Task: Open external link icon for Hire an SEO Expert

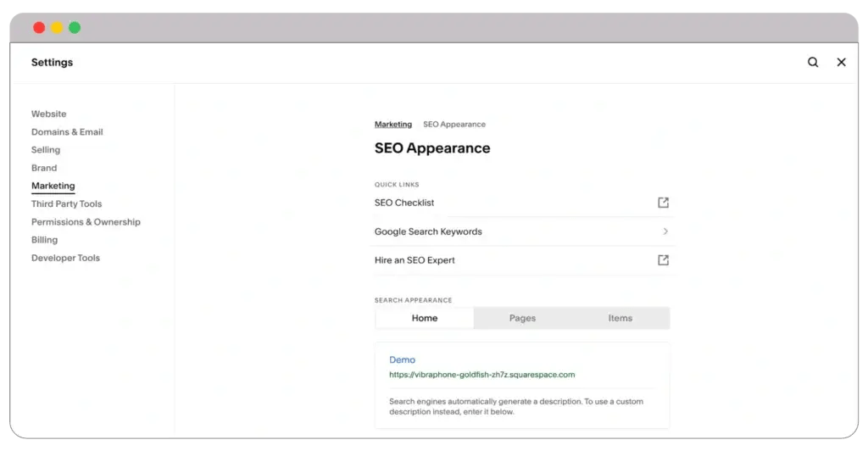Action: coord(664,260)
